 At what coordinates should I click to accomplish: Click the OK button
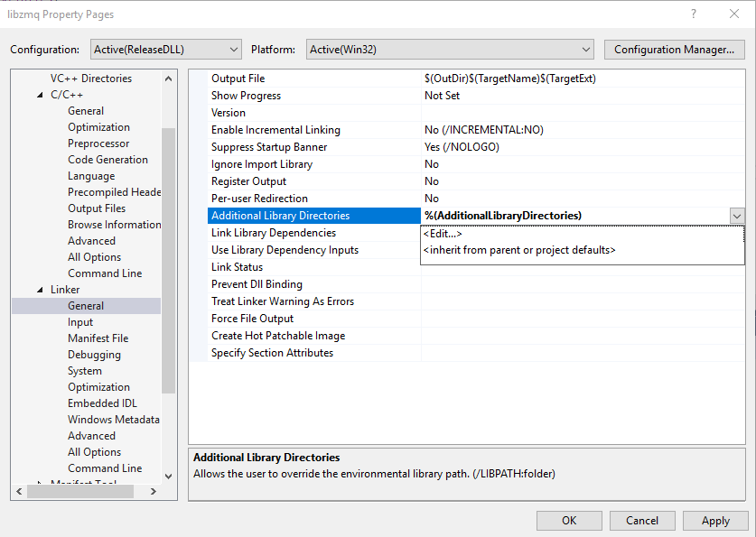(569, 521)
